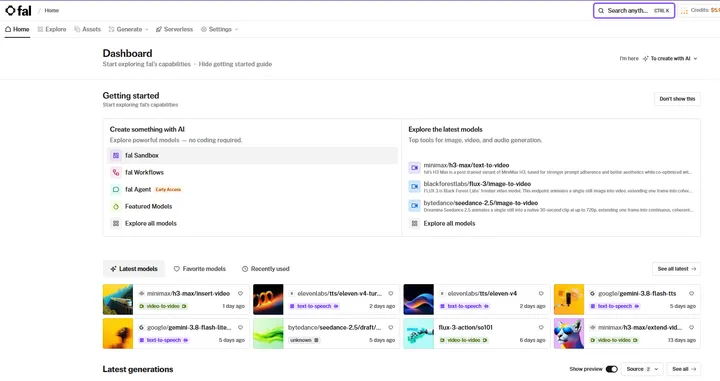Open fal Agent
This screenshot has width=720, height=381.
253,190
